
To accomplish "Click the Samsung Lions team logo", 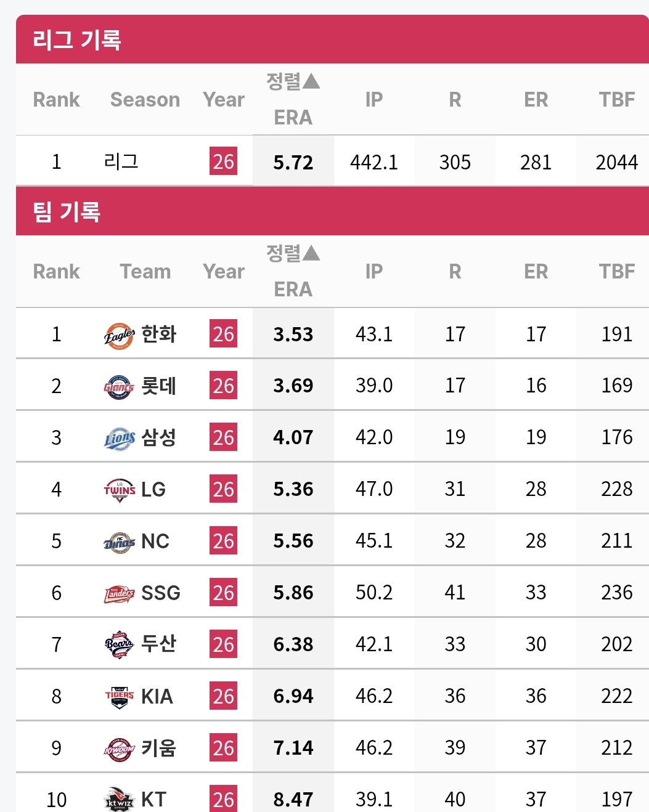I will pos(119,439).
